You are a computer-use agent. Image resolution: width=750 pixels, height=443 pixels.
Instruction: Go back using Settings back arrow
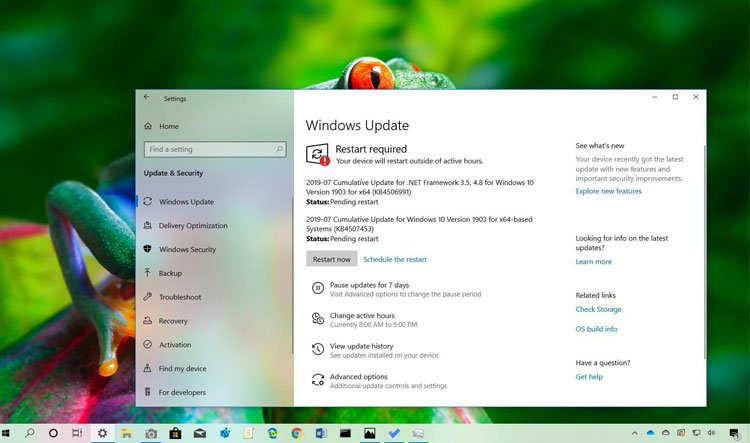click(x=147, y=98)
